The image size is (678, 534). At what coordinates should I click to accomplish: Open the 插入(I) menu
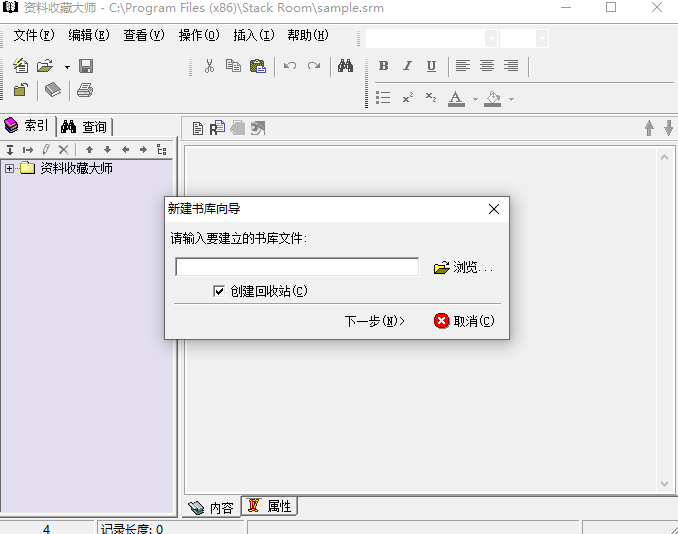254,35
